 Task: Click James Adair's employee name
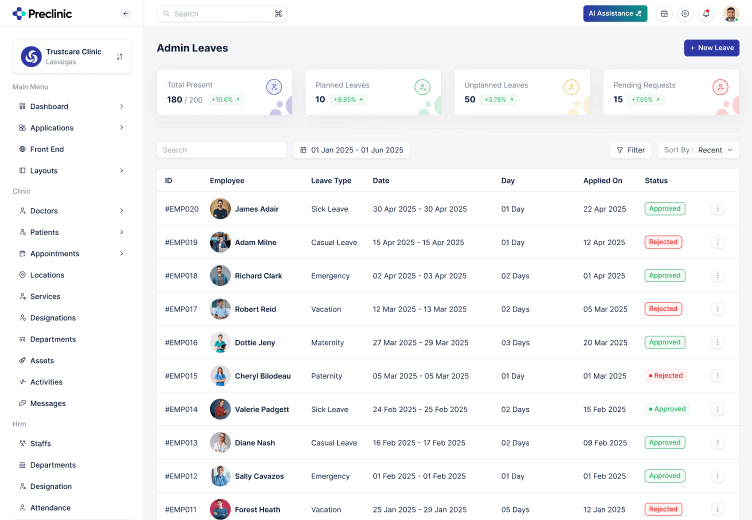tap(257, 209)
